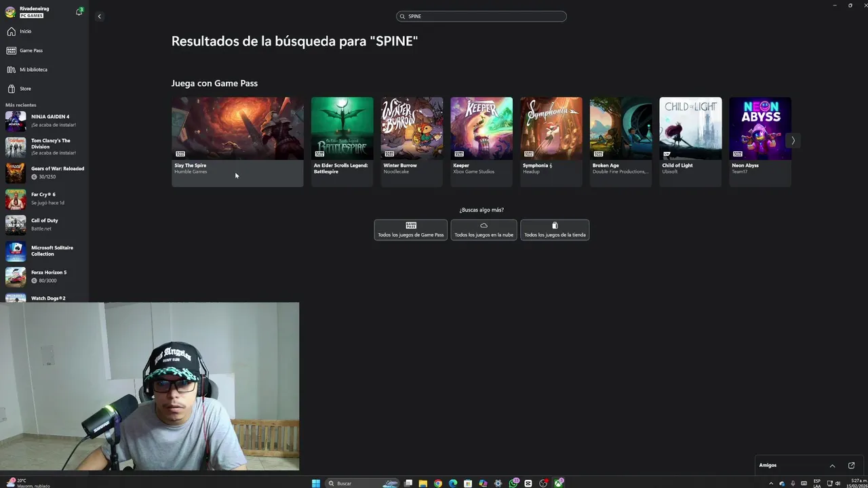Open Store in sidebar
The width and height of the screenshot is (868, 488).
[x=44, y=88]
